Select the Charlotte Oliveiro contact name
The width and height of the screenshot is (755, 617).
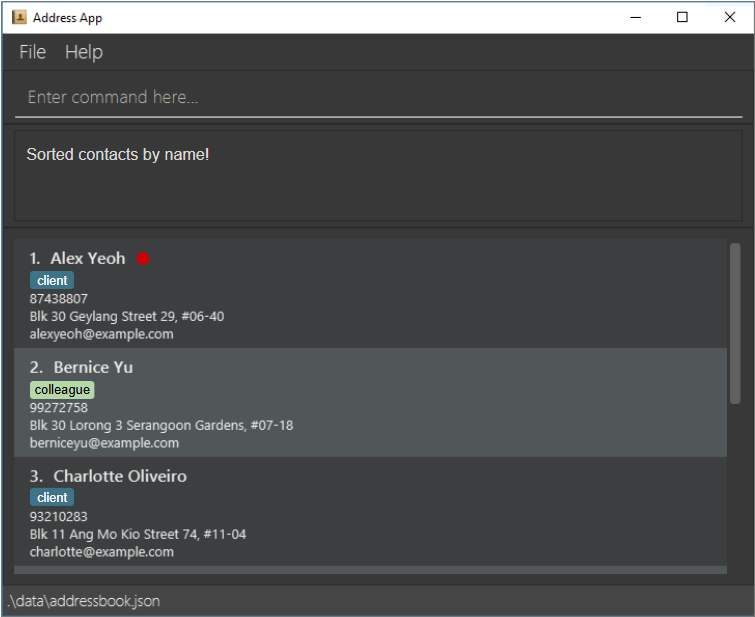pos(120,476)
